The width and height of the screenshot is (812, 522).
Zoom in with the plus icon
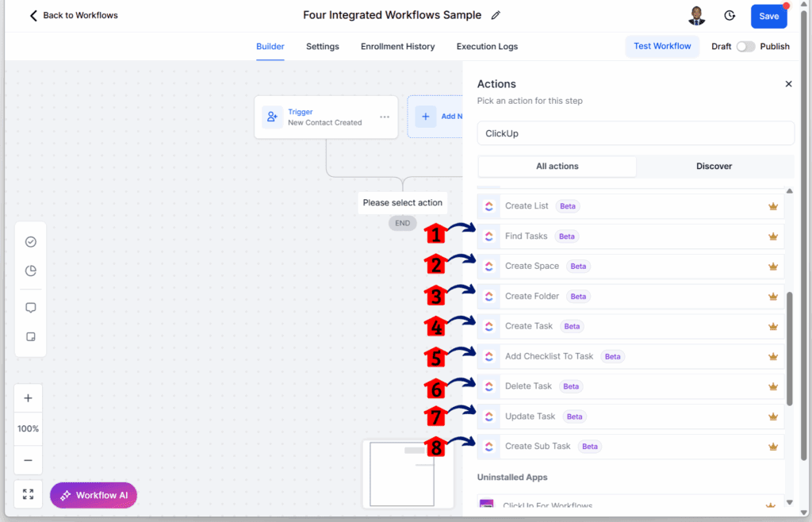tap(28, 398)
